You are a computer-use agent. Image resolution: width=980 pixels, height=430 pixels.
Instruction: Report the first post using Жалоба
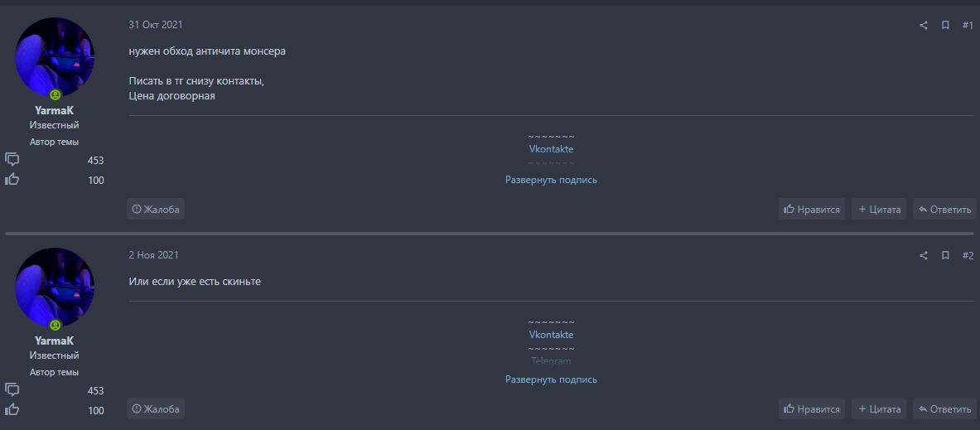156,210
